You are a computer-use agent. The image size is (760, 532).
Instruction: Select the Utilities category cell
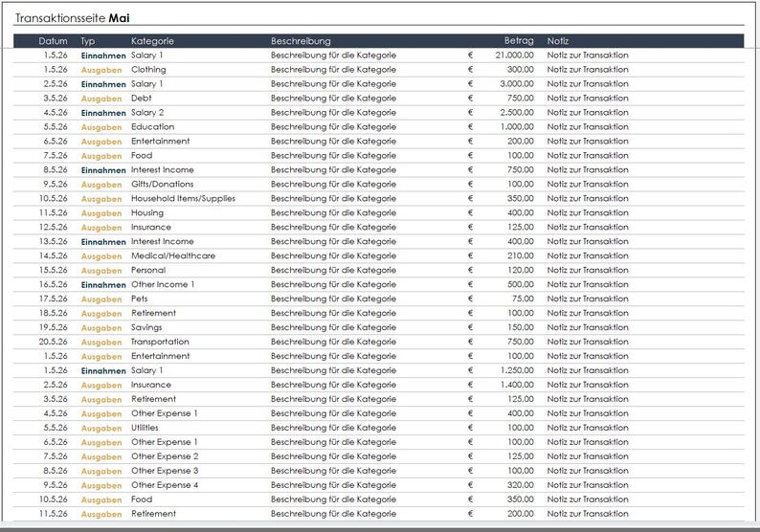(x=145, y=428)
